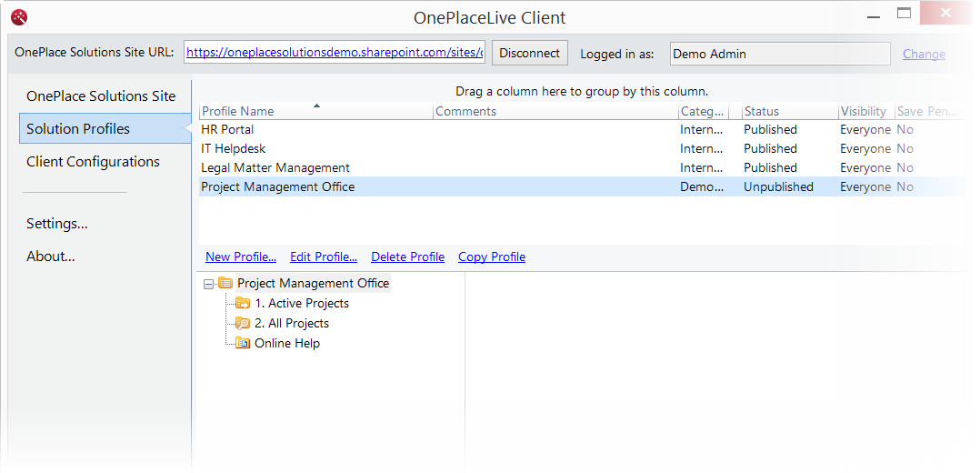Click the Logged in as Demo Admin field

click(x=780, y=54)
